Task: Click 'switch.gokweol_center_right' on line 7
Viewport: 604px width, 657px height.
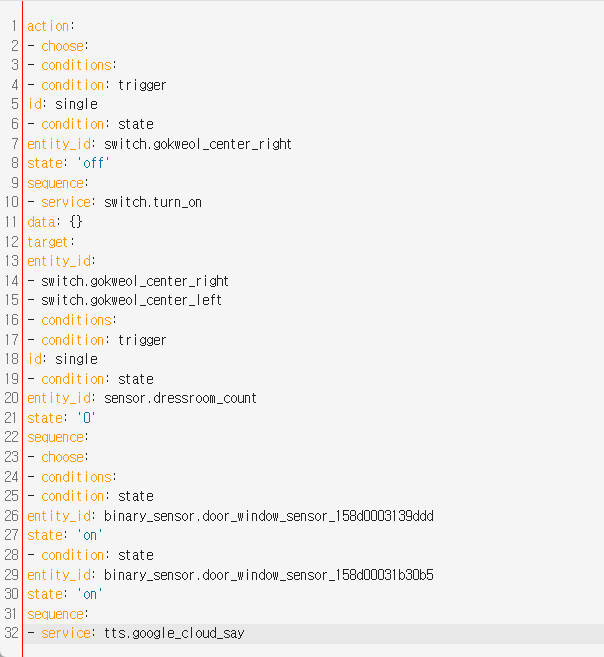Action: tap(198, 144)
